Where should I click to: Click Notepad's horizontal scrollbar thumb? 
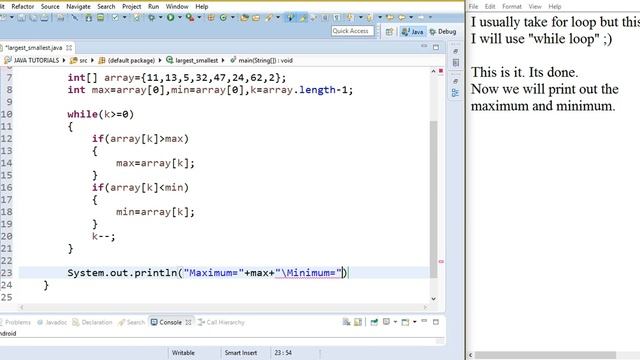(545, 355)
